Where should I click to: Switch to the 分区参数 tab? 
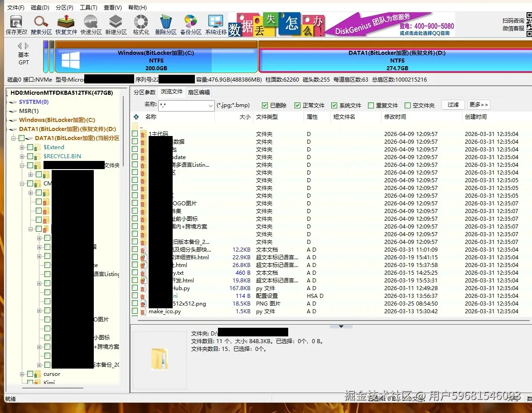[x=145, y=92]
